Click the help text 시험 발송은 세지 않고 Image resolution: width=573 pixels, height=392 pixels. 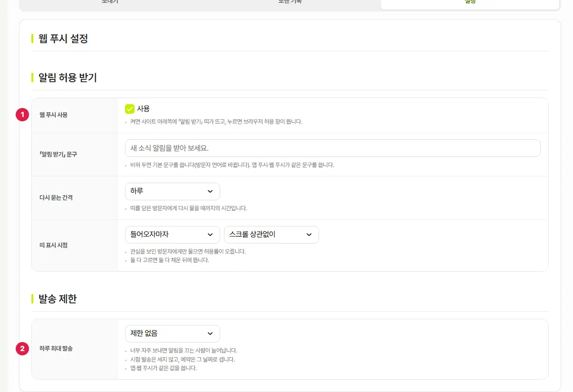click(183, 360)
